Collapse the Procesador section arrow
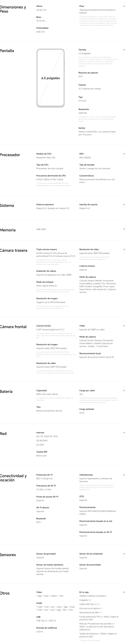Image resolution: width=125 pixels, height=644 pixels. tap(124, 154)
